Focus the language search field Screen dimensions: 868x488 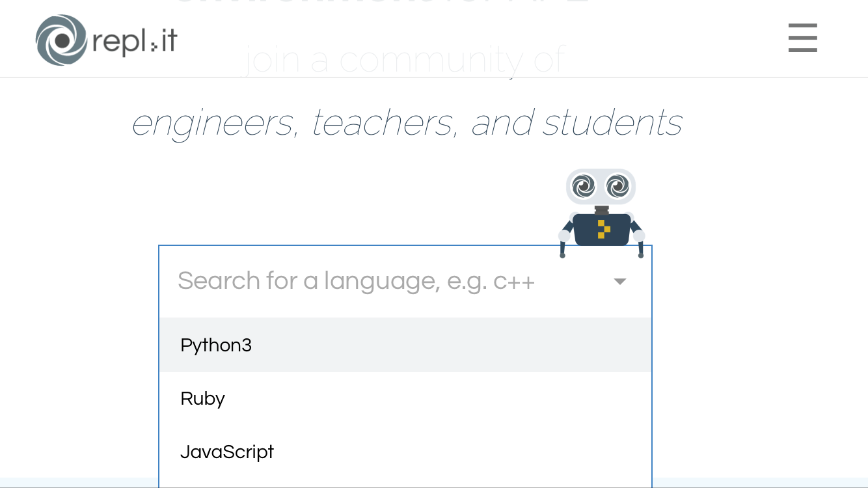click(357, 281)
